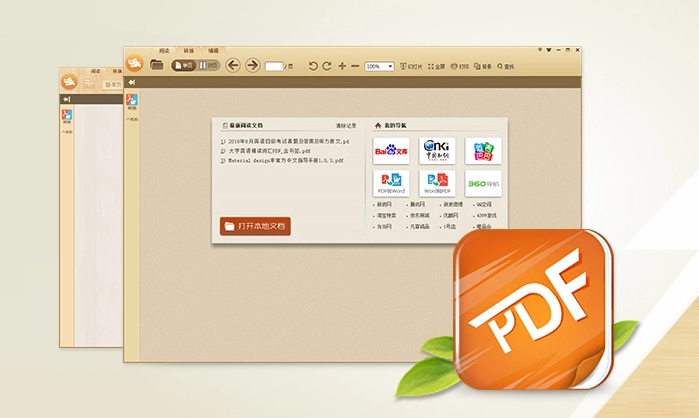Collapse sidebar arrow in back window
Image resolution: width=699 pixels, height=418 pixels.
pos(66,99)
